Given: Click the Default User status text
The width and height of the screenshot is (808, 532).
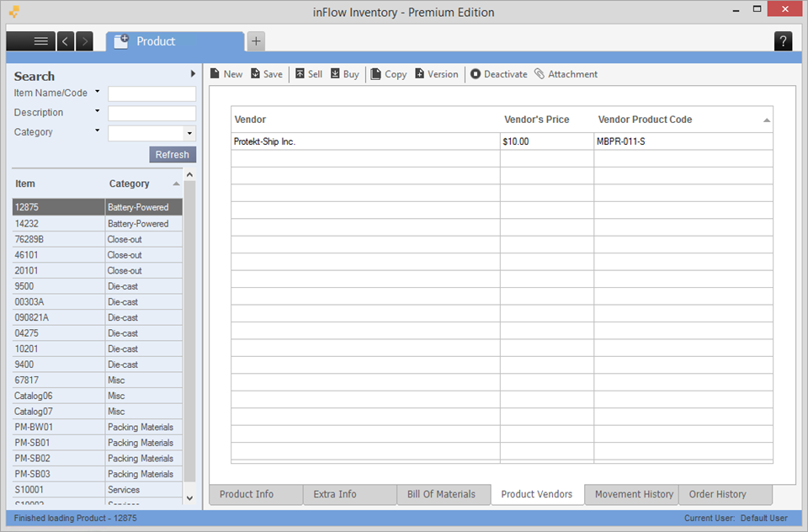Looking at the screenshot, I should pos(763,518).
